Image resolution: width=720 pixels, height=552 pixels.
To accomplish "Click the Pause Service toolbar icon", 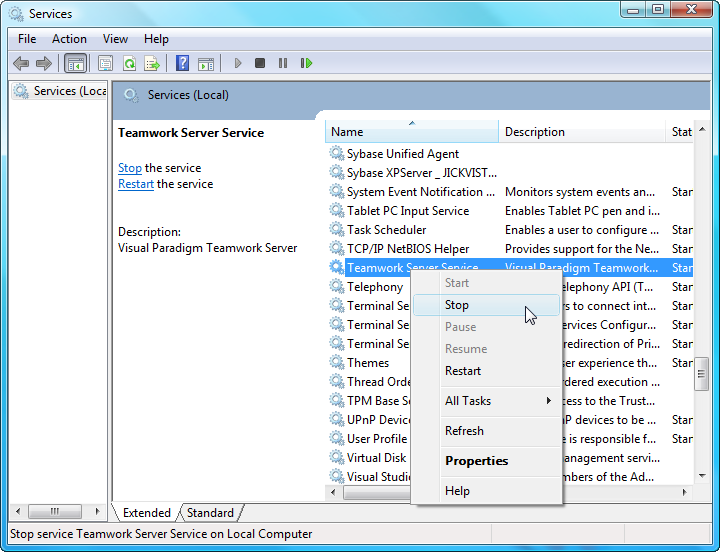I will (x=283, y=63).
